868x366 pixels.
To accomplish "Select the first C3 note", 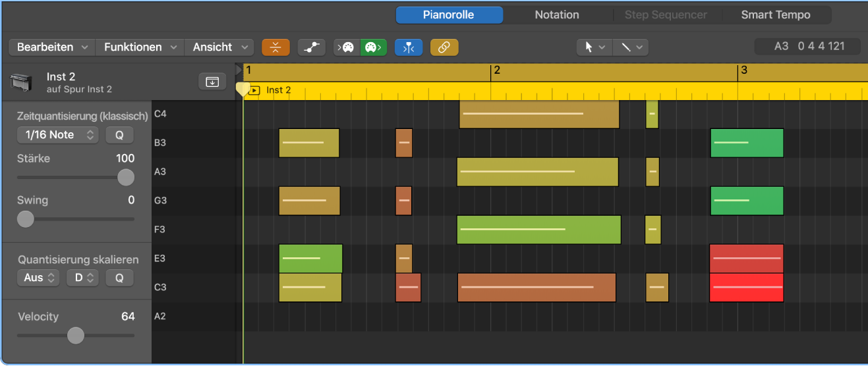I will (310, 288).
